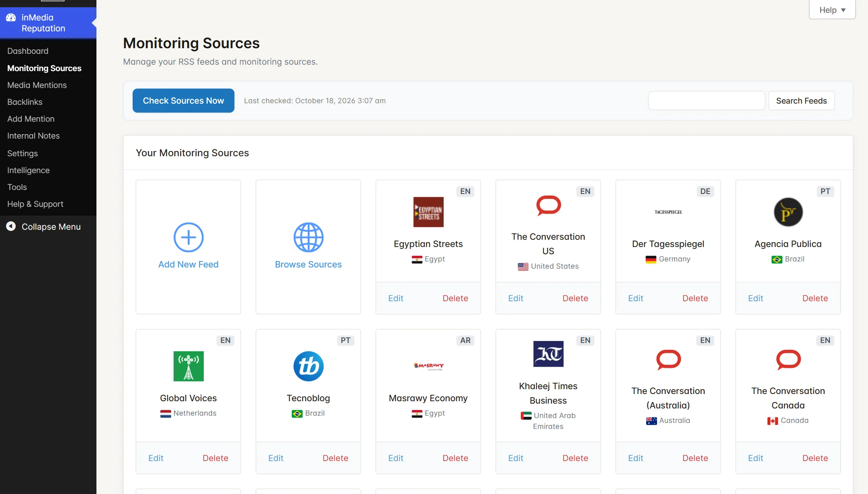Delete the Agencia Publica feed
Viewport: 868px width, 494px height.
click(x=815, y=298)
